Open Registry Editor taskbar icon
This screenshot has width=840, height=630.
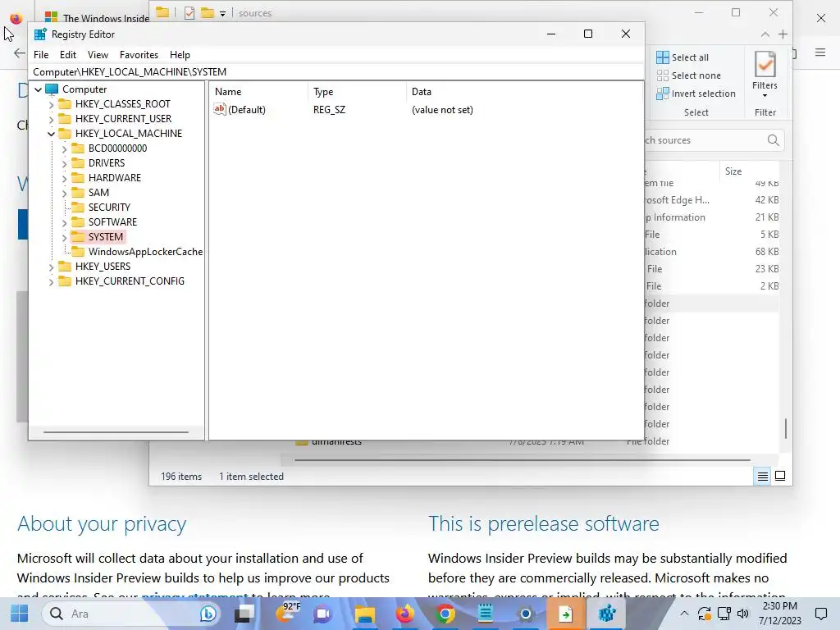click(606, 614)
